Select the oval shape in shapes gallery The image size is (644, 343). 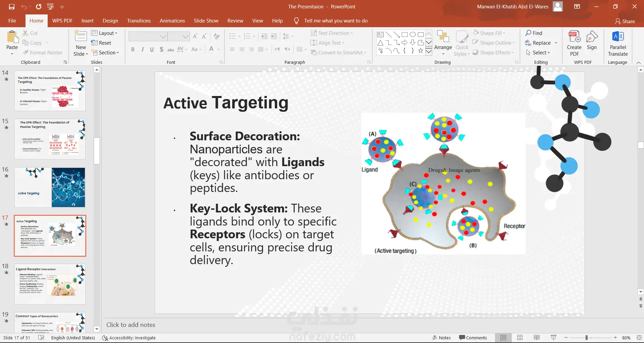tap(413, 34)
